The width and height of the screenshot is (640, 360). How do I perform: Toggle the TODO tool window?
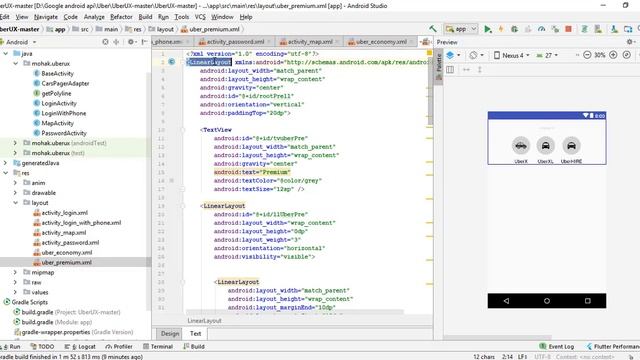[x=42, y=347]
